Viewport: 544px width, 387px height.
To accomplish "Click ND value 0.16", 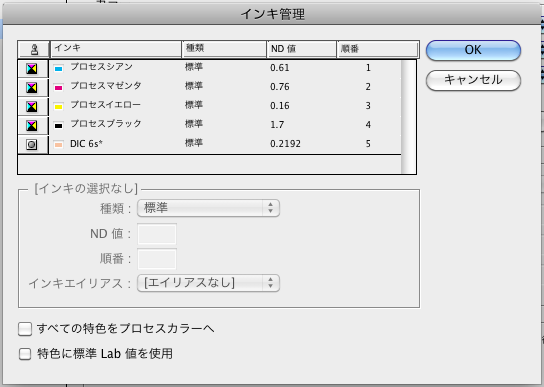I will click(x=280, y=106).
